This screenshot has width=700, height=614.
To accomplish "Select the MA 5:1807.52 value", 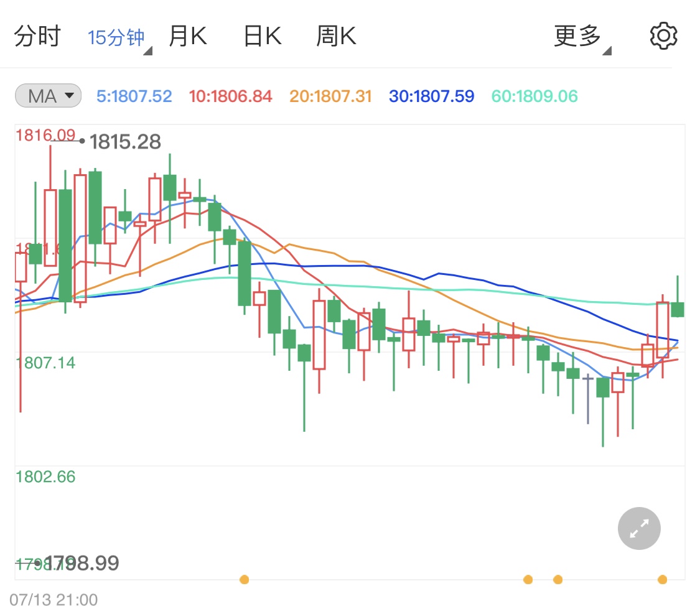I will [134, 96].
